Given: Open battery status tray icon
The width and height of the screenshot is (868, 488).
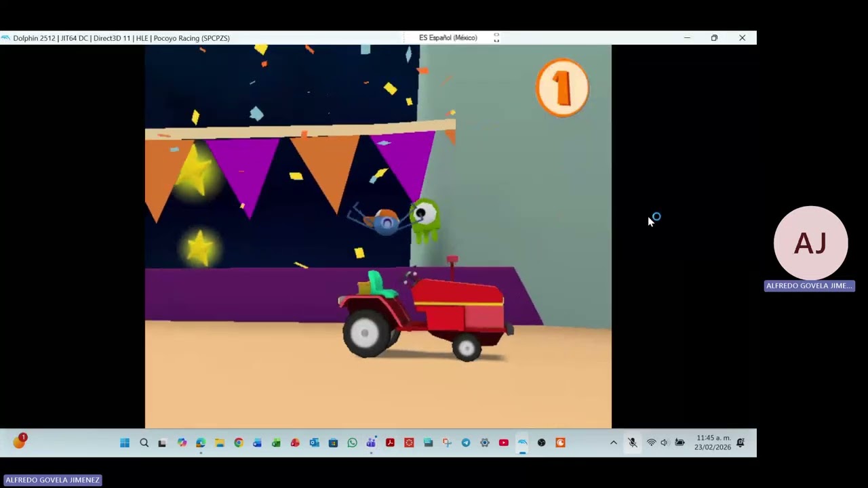Looking at the screenshot, I should (679, 443).
